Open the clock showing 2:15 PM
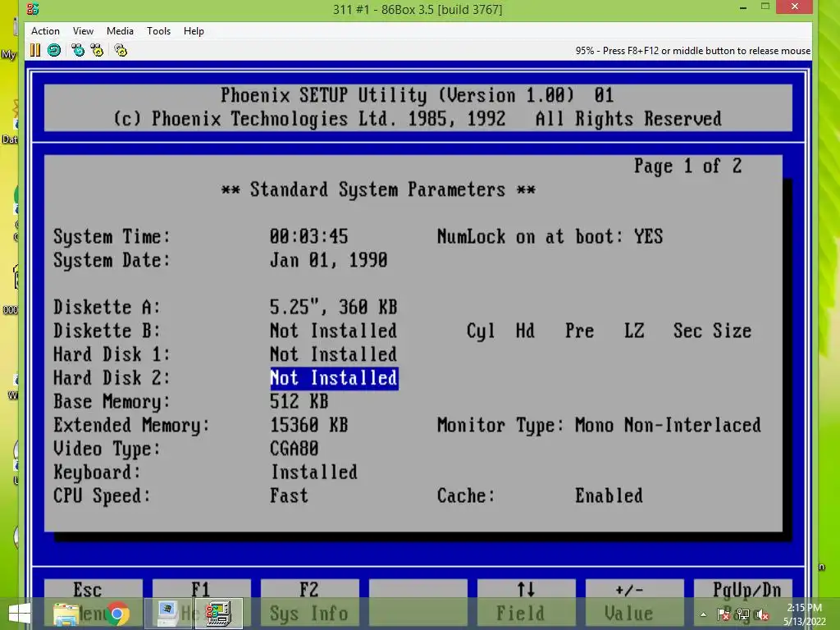This screenshot has width=840, height=630. 805,614
